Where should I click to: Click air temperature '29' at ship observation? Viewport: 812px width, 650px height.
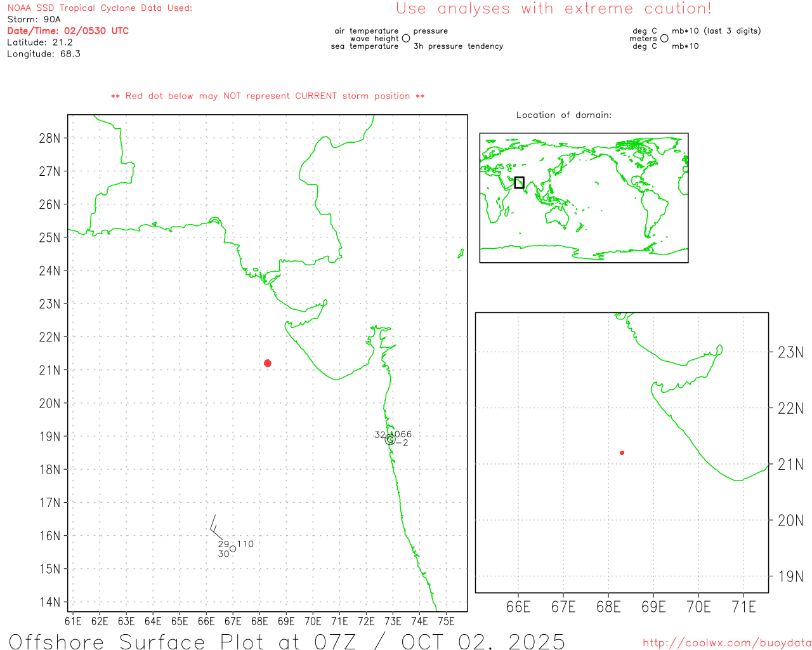[x=223, y=544]
